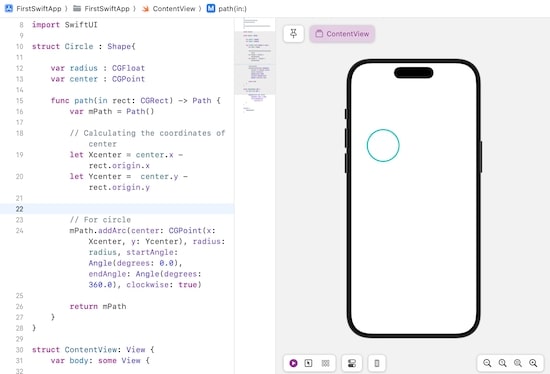Image resolution: width=550 pixels, height=374 pixels.
Task: Click 'struct Circle : Shape{' line
Action: [83, 47]
